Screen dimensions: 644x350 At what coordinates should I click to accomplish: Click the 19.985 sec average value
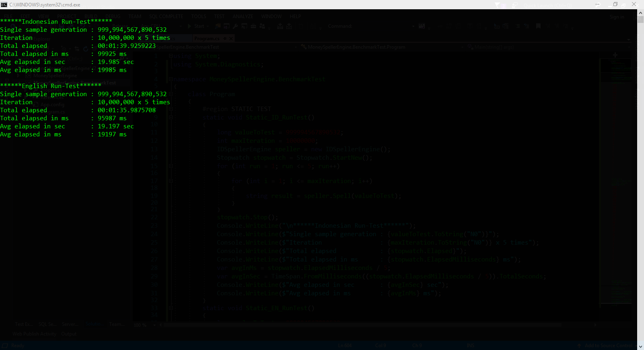pyautogui.click(x=116, y=62)
